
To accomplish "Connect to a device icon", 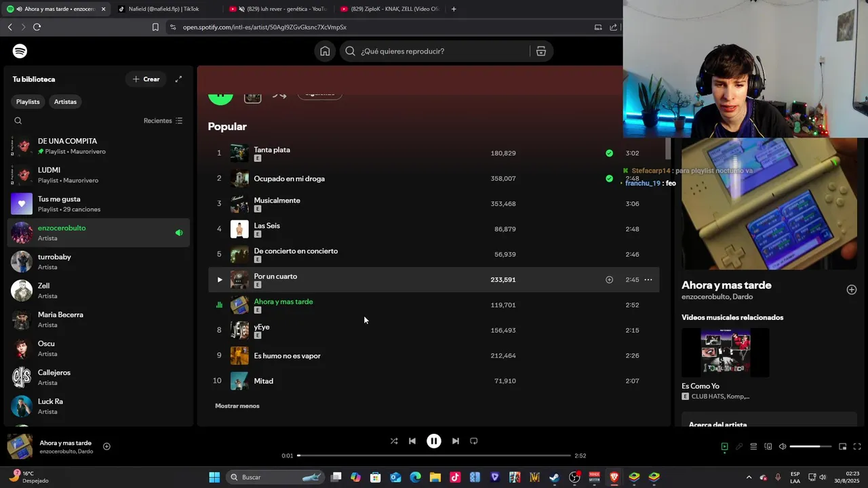I will [x=768, y=447].
